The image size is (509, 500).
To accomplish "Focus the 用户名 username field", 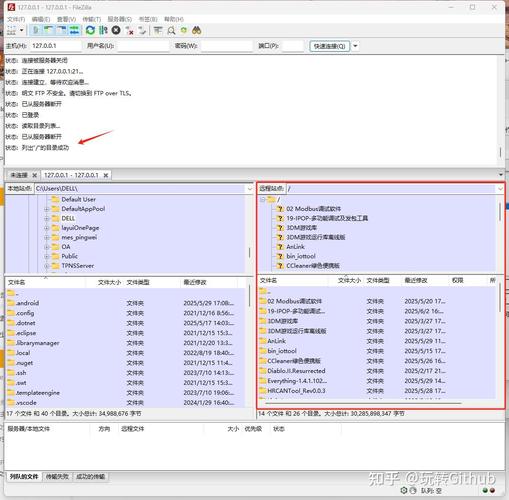I will 143,46.
